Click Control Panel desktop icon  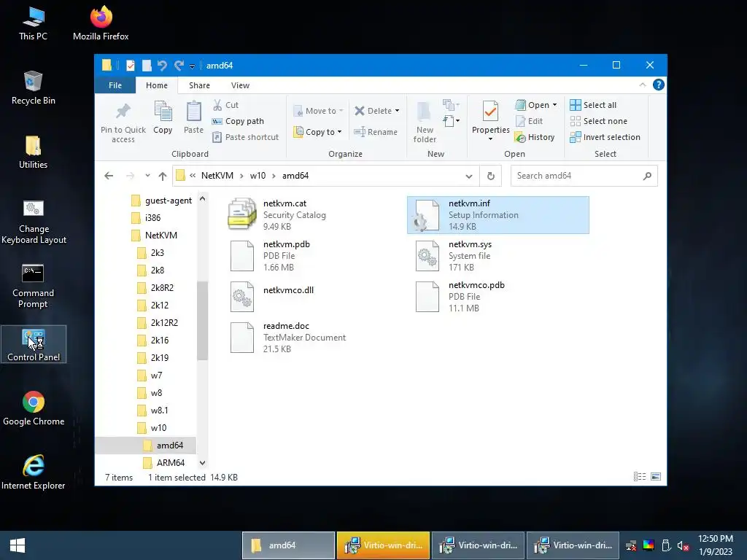34,344
